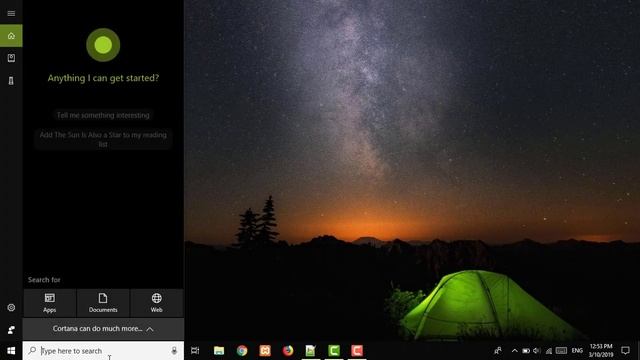Open the People icon in taskbar

498,351
